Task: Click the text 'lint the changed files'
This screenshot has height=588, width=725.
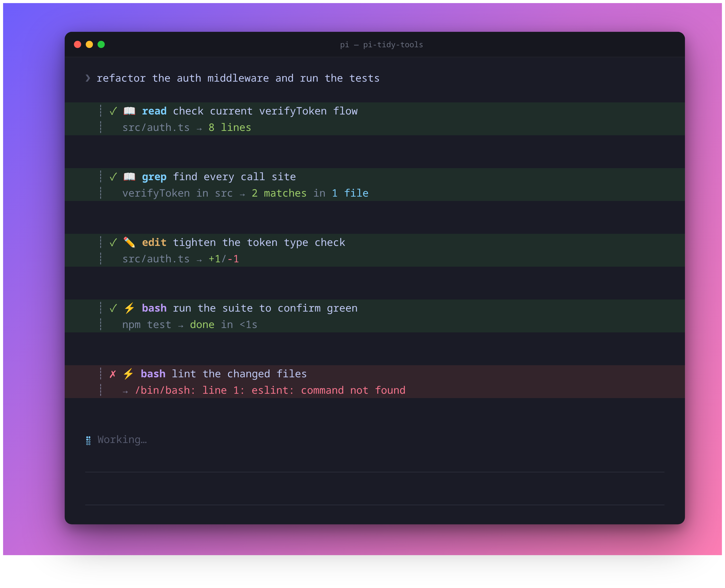Action: click(239, 374)
